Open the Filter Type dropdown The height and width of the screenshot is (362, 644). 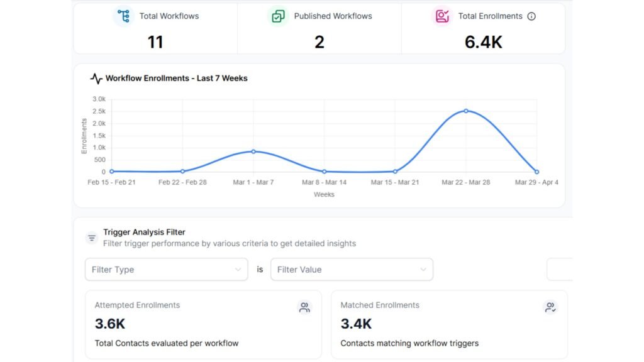tap(166, 269)
